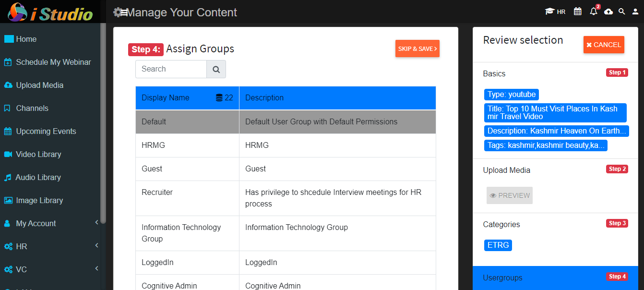This screenshot has width=644, height=290.
Task: Click the Step 1 badge beside Basics
Action: [x=617, y=72]
